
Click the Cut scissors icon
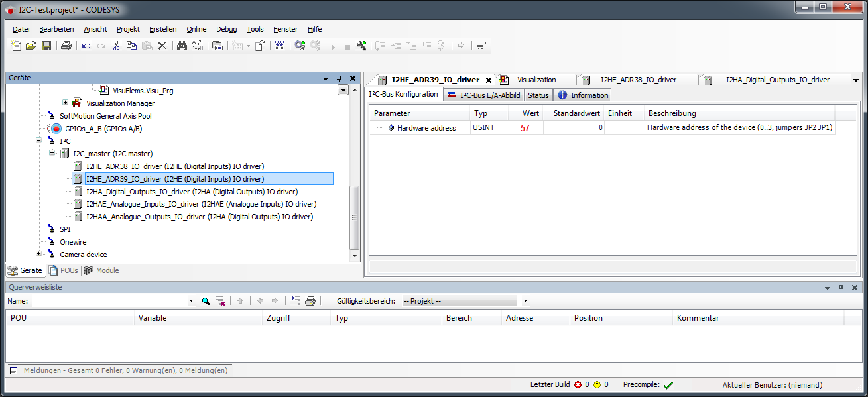(x=116, y=46)
